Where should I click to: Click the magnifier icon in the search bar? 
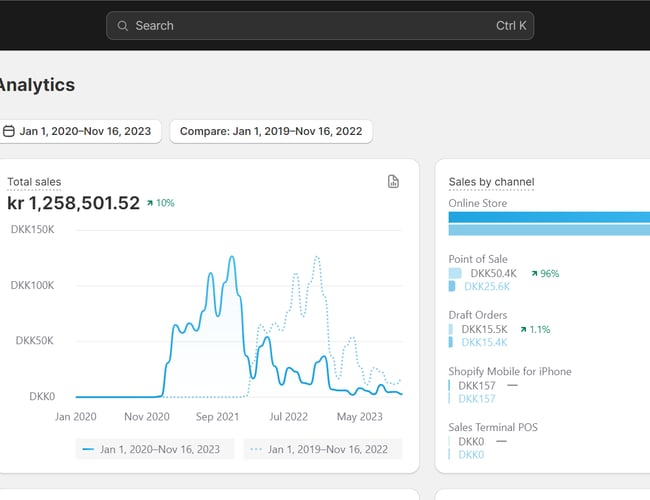(123, 26)
